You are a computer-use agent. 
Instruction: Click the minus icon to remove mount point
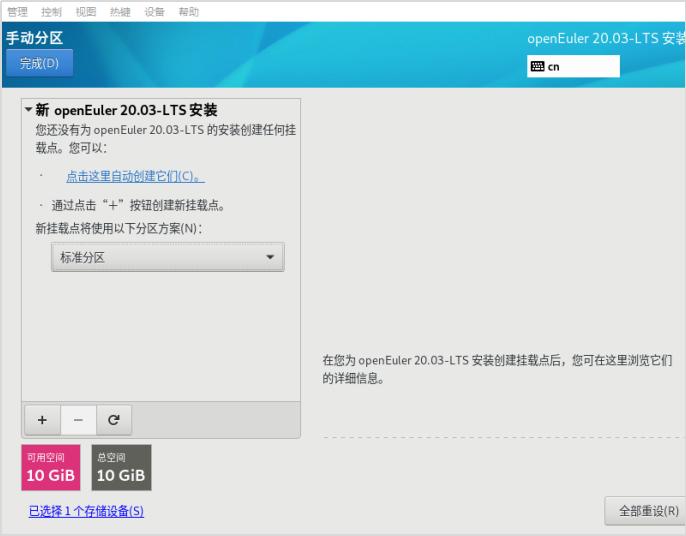pyautogui.click(x=78, y=420)
